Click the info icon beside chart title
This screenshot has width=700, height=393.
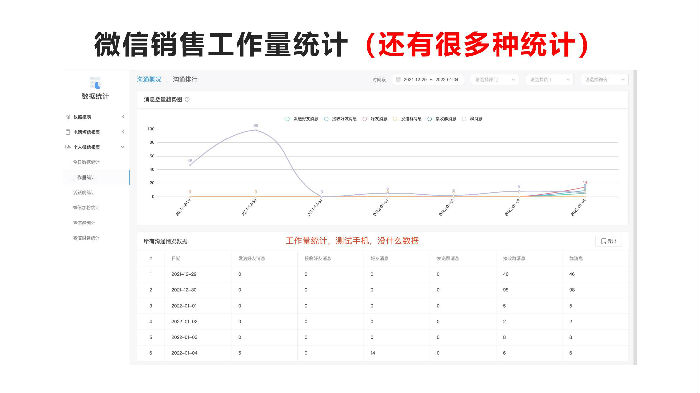click(x=188, y=100)
